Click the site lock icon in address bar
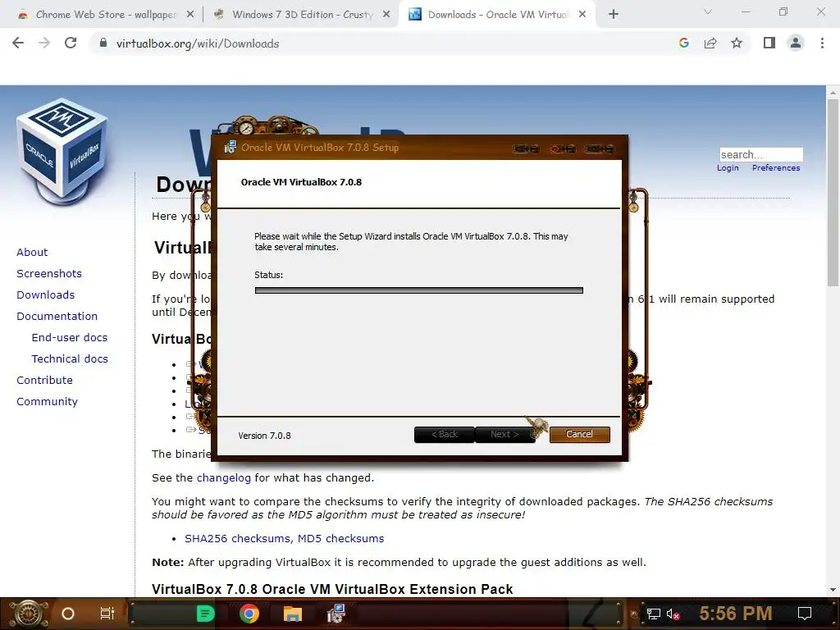The height and width of the screenshot is (630, 840). 103,43
